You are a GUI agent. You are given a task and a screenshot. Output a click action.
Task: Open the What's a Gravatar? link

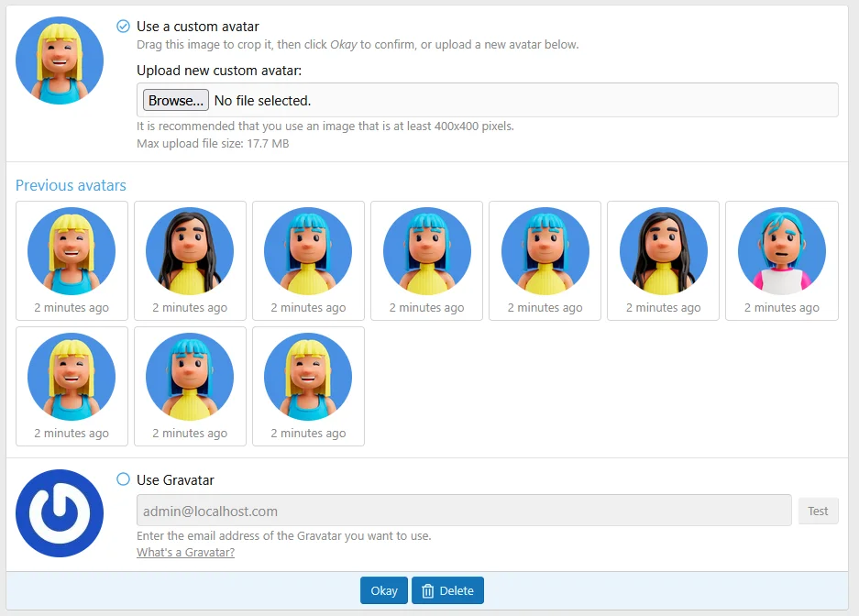(x=186, y=552)
